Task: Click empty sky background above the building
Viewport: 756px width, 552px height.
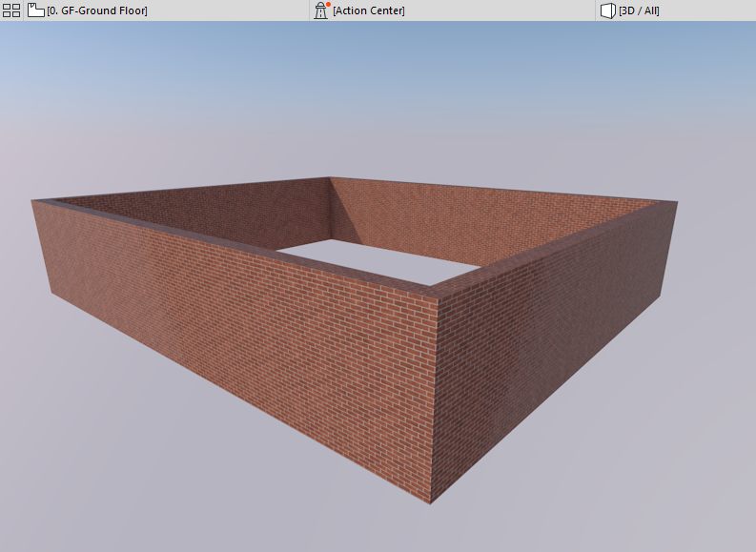Action: 378,96
